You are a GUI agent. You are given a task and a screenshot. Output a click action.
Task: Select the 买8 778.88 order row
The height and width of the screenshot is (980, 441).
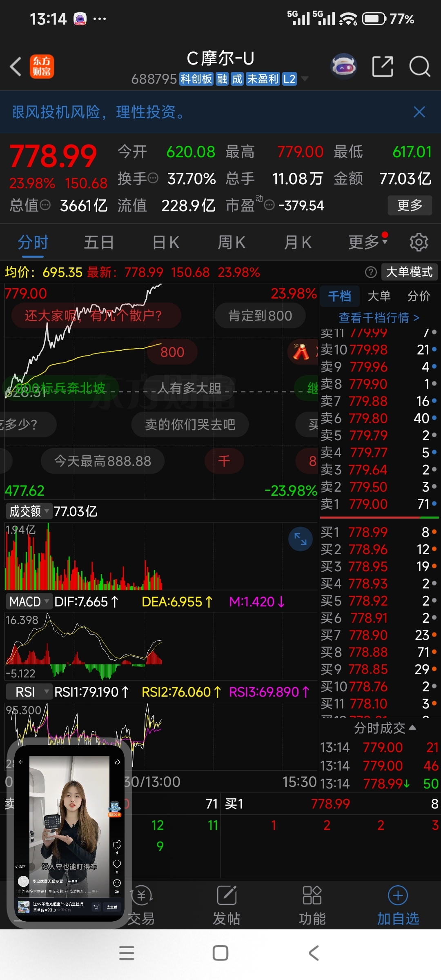coord(379,652)
